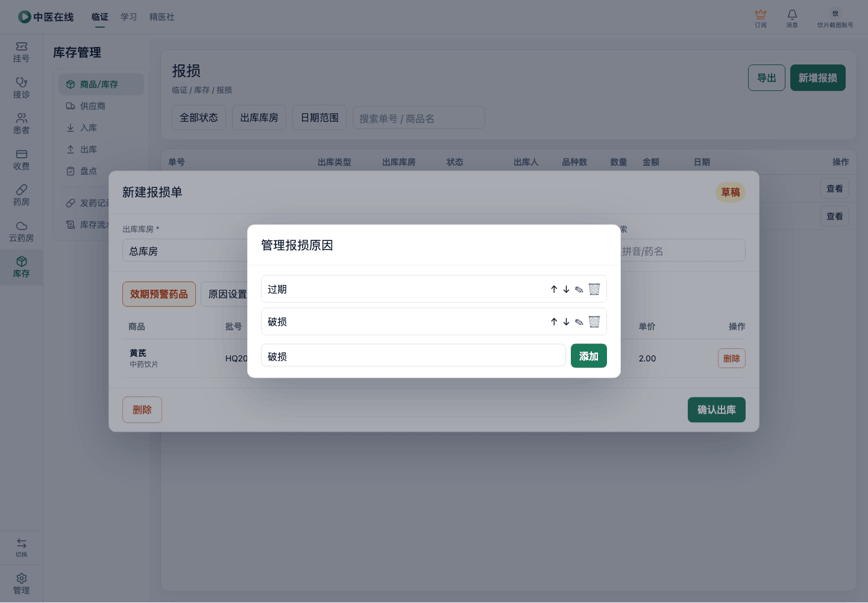
Task: Click the 搜索单号 / 商品名 search field
Action: click(x=419, y=118)
